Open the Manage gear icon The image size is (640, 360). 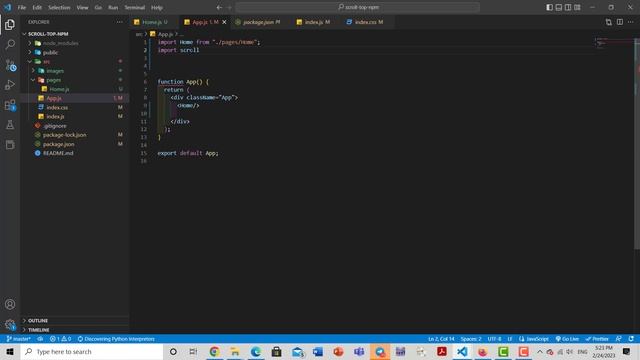pyautogui.click(x=10, y=324)
